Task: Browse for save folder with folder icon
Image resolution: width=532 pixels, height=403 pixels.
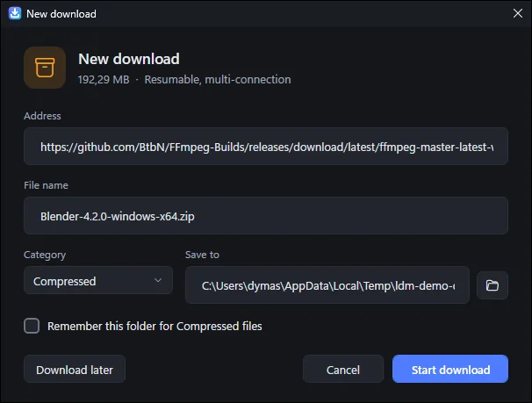Action: point(492,285)
